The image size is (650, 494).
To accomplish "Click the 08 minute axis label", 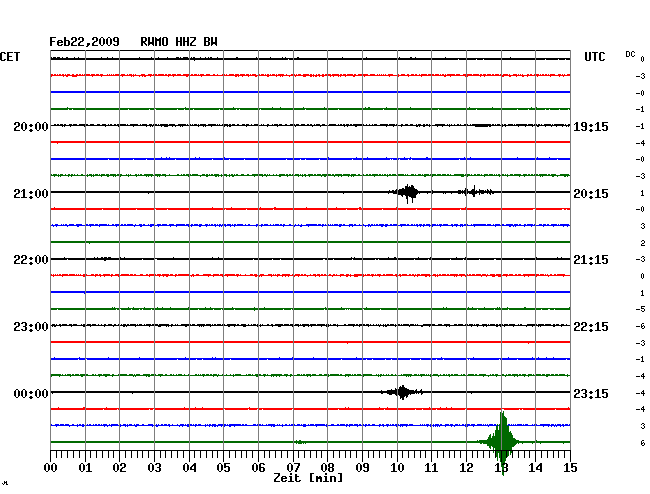I will tap(327, 467).
